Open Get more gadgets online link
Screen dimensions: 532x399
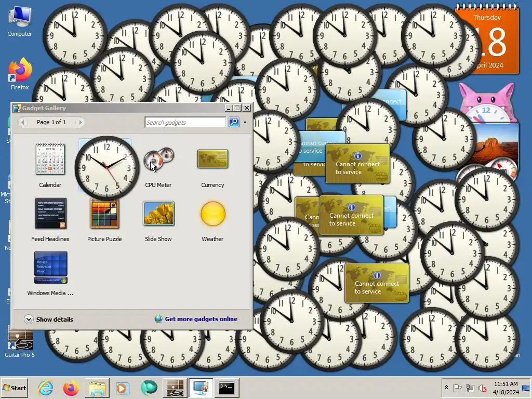tap(201, 319)
